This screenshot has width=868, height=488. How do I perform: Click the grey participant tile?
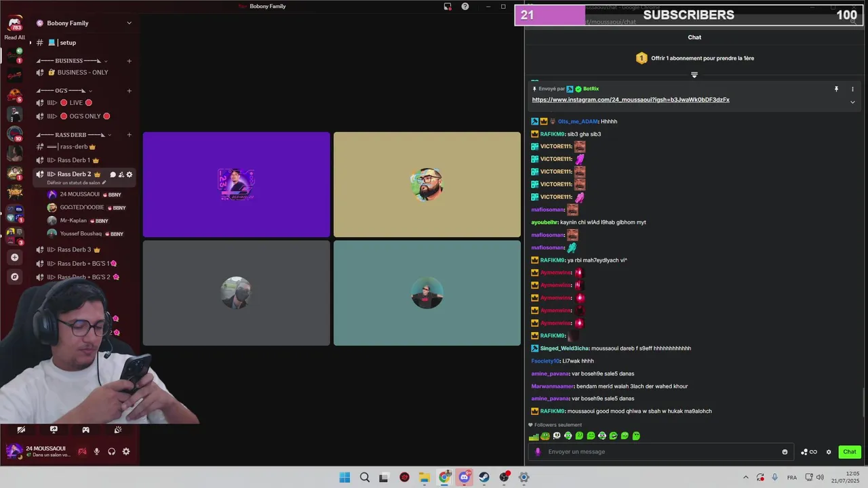(236, 293)
